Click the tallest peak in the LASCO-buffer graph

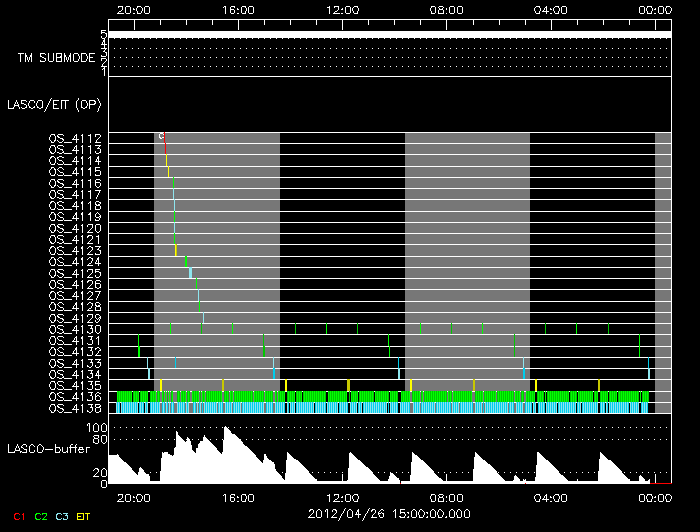[x=226, y=429]
